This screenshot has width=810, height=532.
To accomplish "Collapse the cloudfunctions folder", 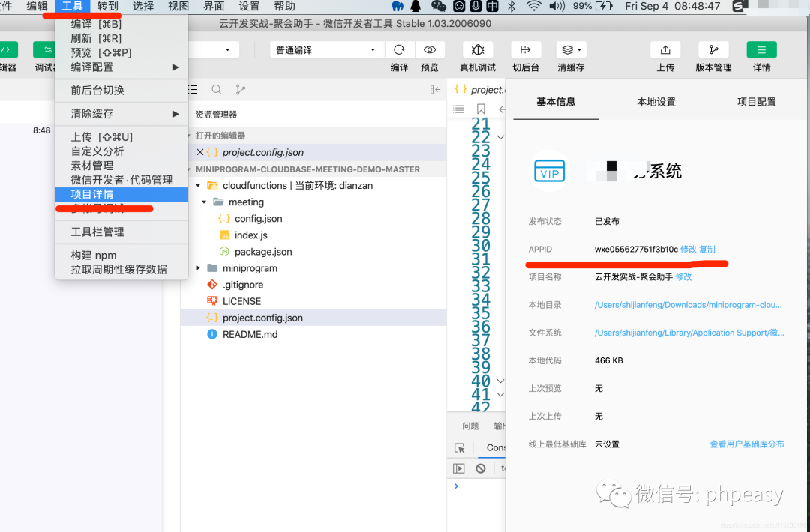I will [x=198, y=185].
